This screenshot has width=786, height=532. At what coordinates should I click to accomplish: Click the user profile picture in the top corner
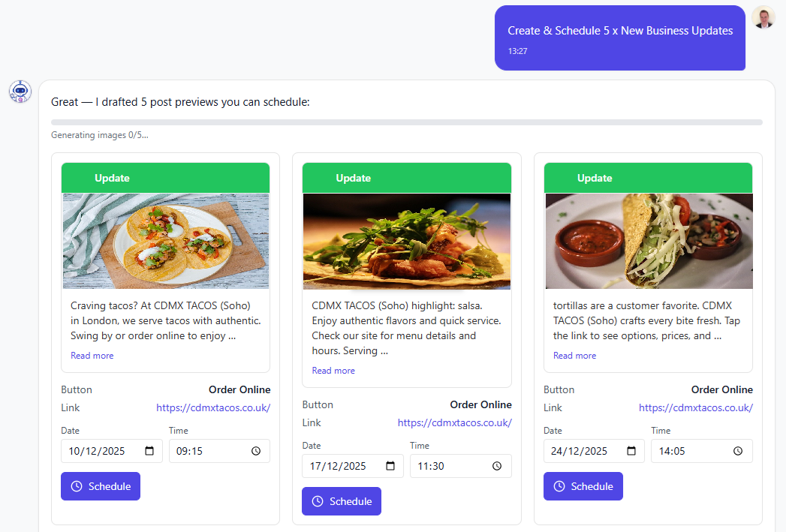763,17
